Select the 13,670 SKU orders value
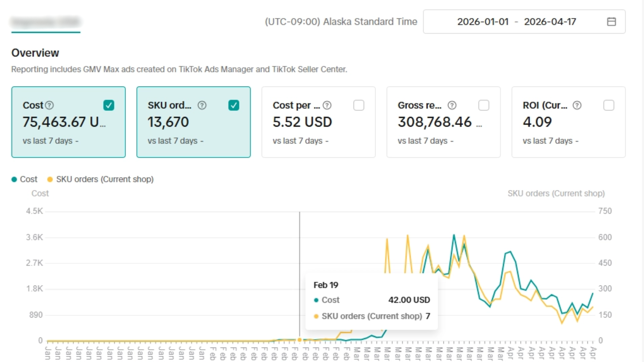644x362 pixels. pyautogui.click(x=168, y=122)
